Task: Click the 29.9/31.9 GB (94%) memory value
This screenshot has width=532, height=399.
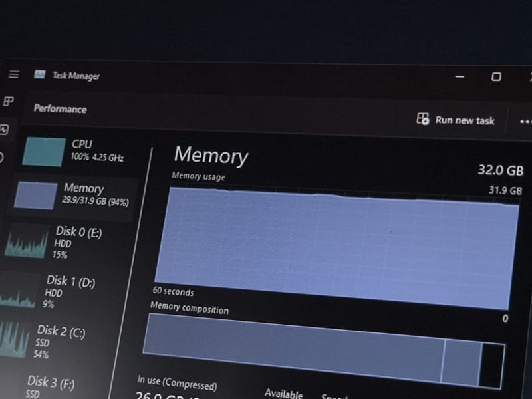Action: tap(95, 201)
